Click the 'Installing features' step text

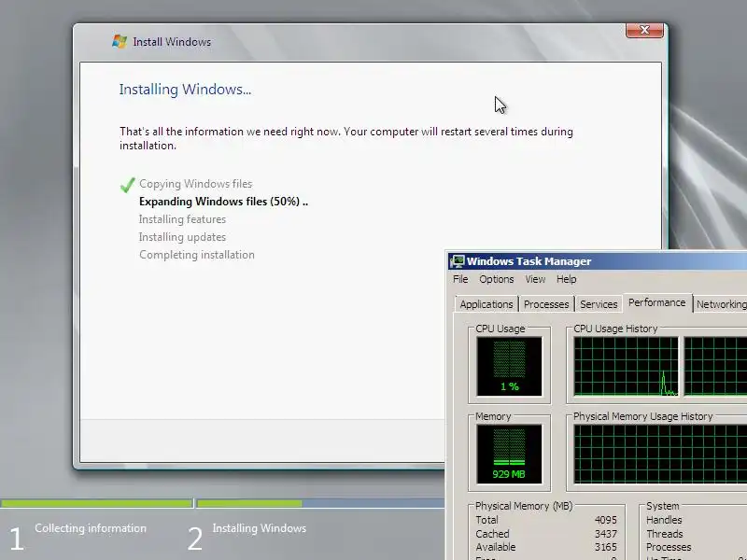coord(182,219)
